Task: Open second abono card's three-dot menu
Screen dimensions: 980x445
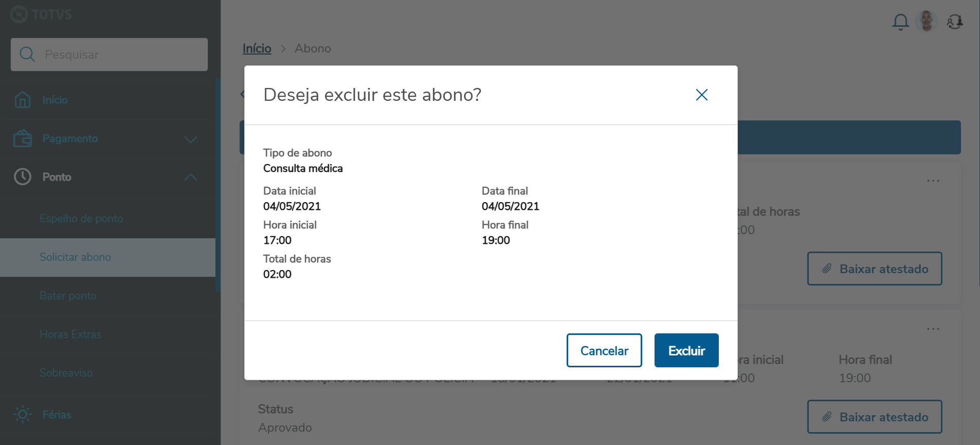Action: tap(933, 329)
